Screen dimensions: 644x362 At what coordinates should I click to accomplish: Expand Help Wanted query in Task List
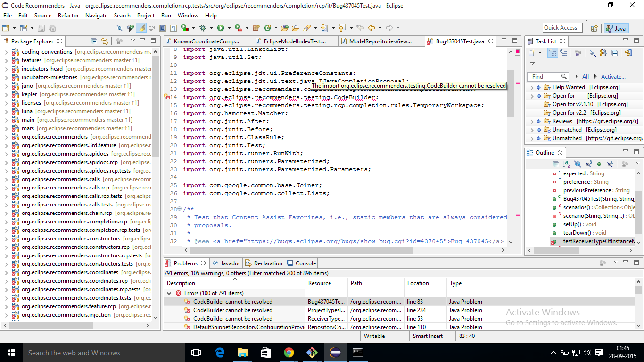tap(532, 87)
